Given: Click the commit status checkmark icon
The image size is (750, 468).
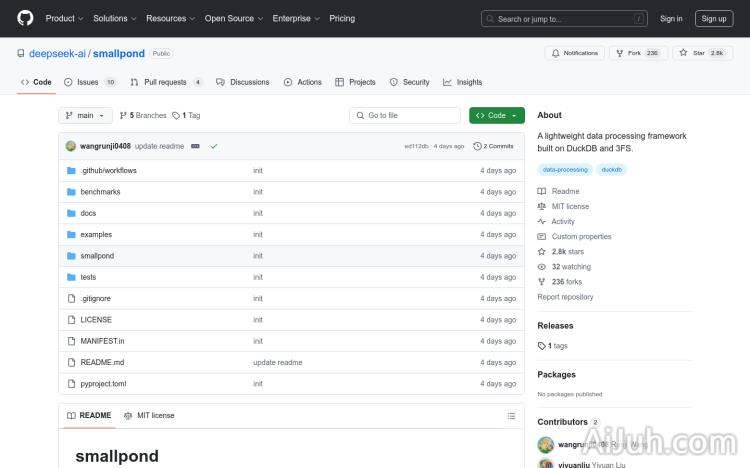Looking at the screenshot, I should [x=214, y=146].
